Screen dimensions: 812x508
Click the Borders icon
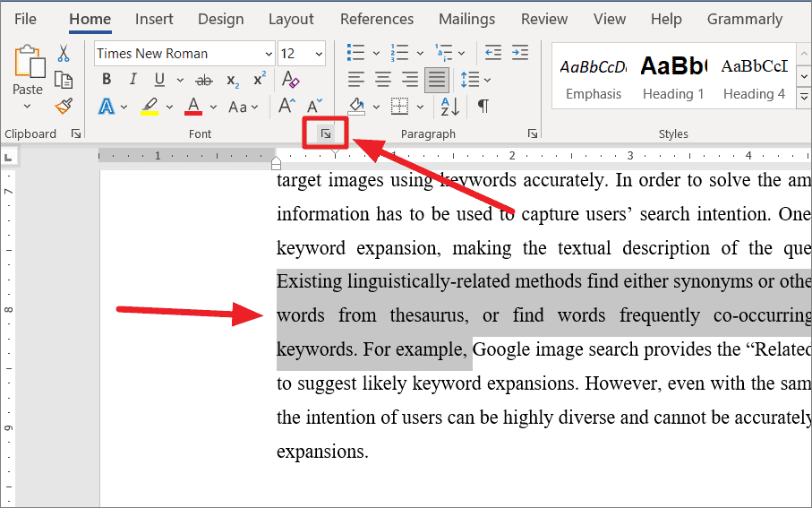399,107
